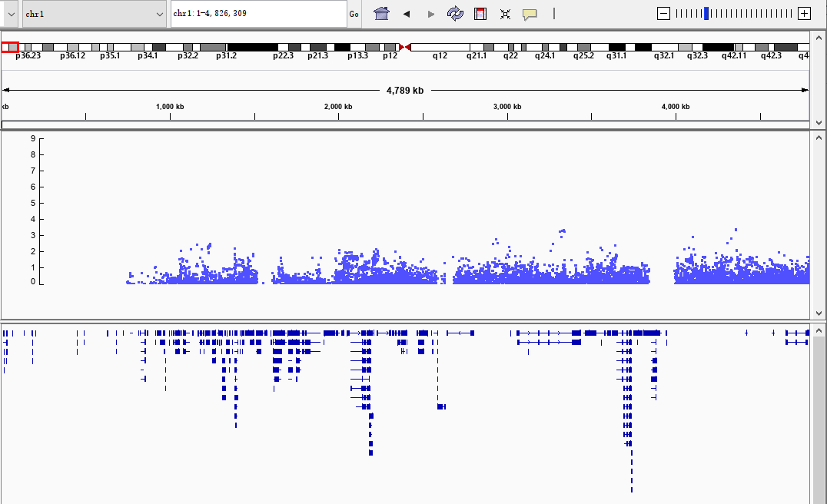Click the q25.2 cytoband label

tap(584, 56)
